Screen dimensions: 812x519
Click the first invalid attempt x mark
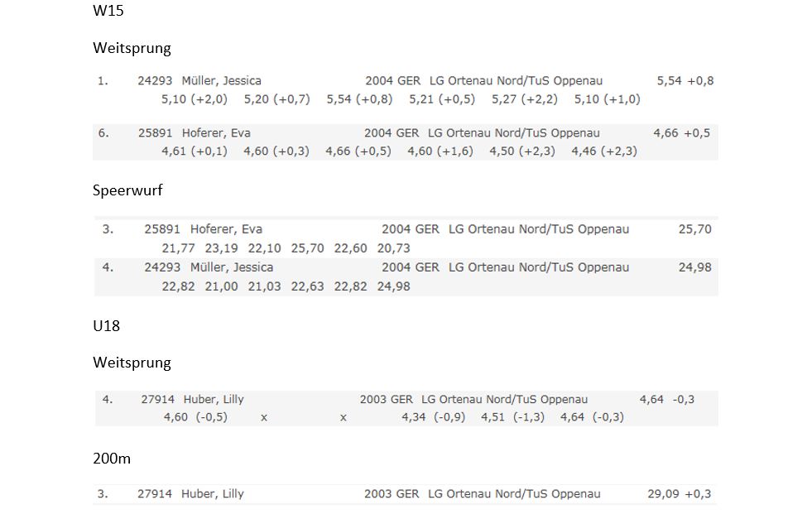pyautogui.click(x=264, y=417)
